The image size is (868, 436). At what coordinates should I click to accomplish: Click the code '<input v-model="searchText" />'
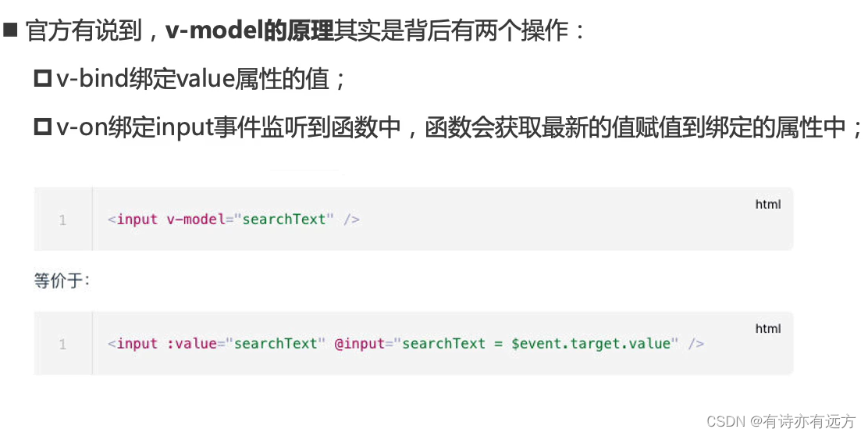click(233, 220)
